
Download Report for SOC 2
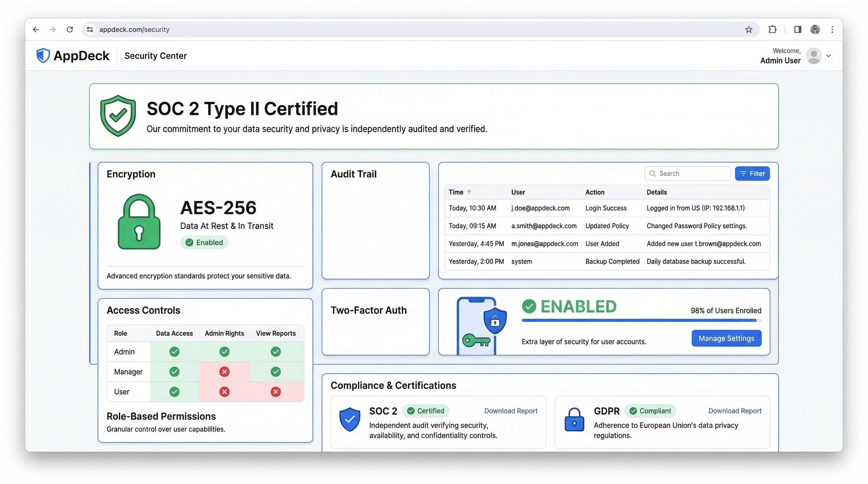511,411
